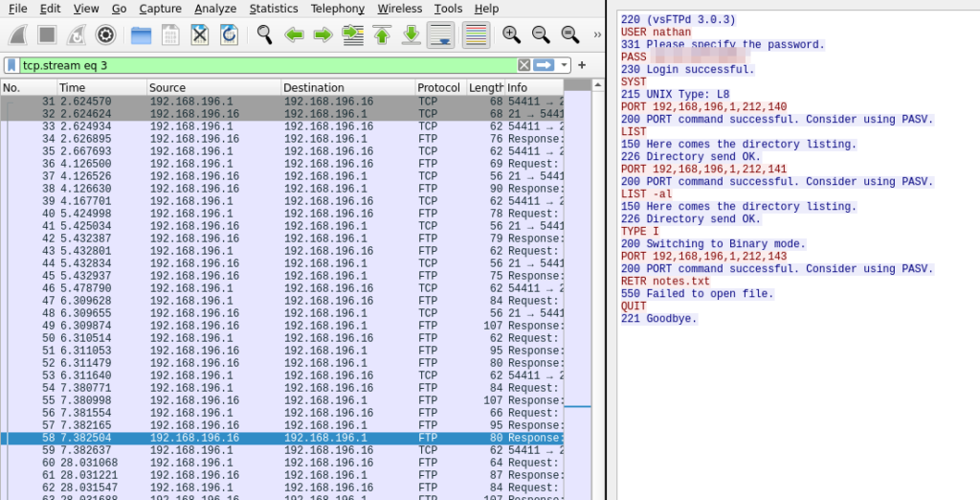Edit the tcp.stream eq 3 filter field
The height and width of the screenshot is (500, 980).
point(269,65)
